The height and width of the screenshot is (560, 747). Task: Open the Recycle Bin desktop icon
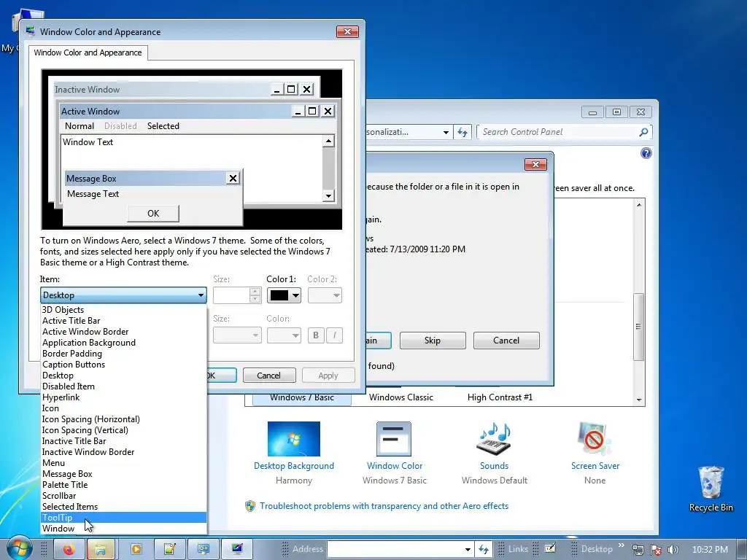(x=711, y=489)
